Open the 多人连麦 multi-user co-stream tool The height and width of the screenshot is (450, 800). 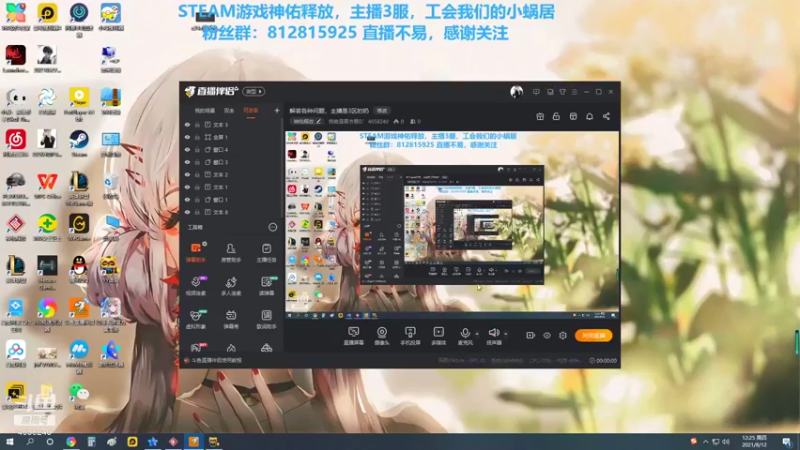pyautogui.click(x=231, y=286)
